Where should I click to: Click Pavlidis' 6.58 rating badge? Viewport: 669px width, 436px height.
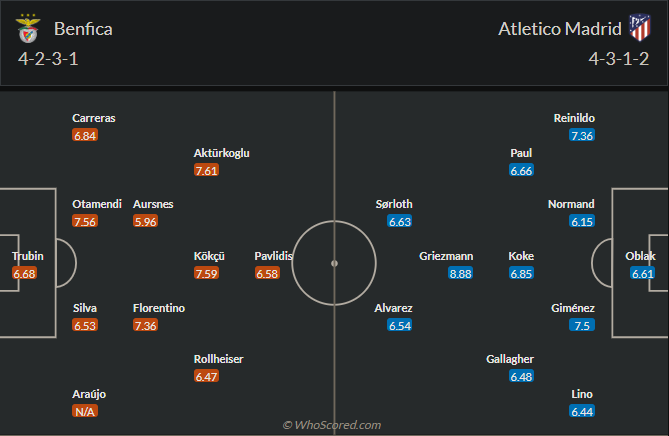267,274
